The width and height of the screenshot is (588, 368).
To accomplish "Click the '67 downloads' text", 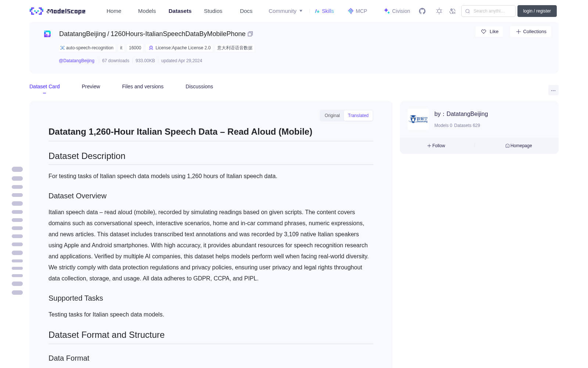I will point(116,61).
